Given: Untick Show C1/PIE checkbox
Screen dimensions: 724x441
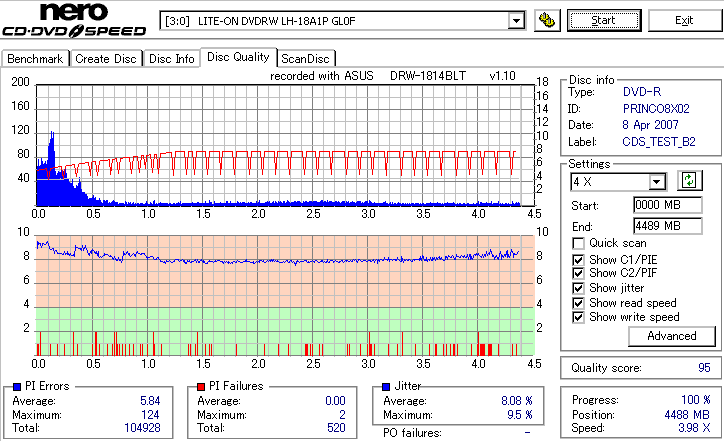Looking at the screenshot, I should pyautogui.click(x=578, y=260).
